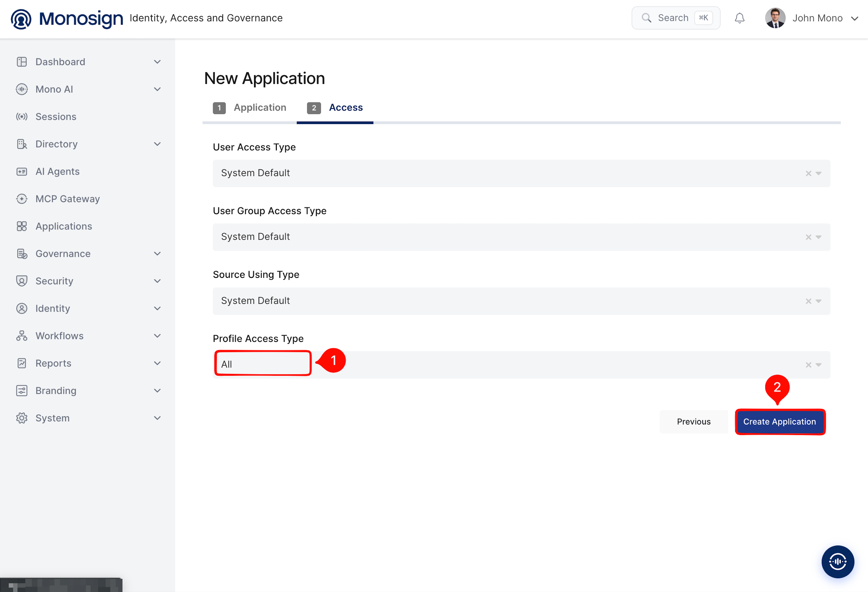The width and height of the screenshot is (868, 592).
Task: Click John Mono's profile avatar
Action: click(775, 18)
